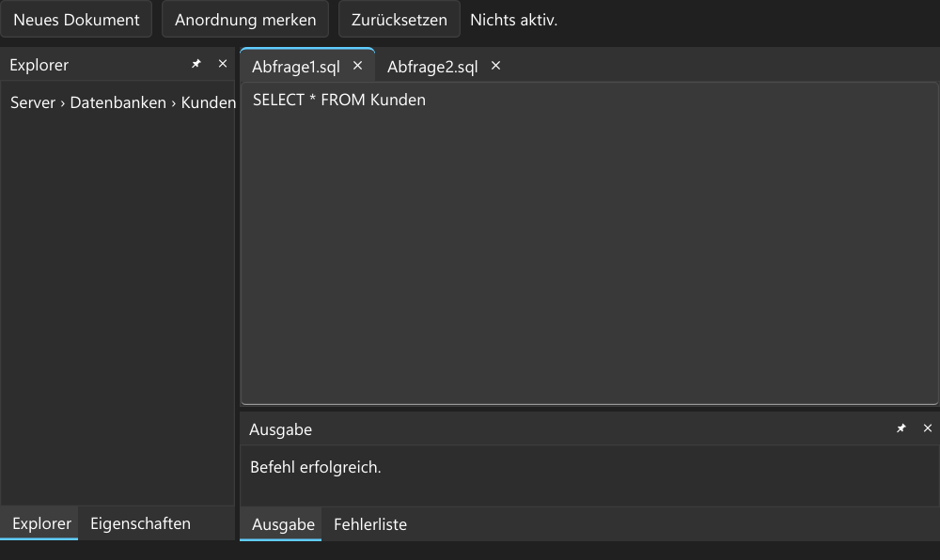Click into the SQL editor text area
The width and height of the screenshot is (940, 560).
(589, 243)
